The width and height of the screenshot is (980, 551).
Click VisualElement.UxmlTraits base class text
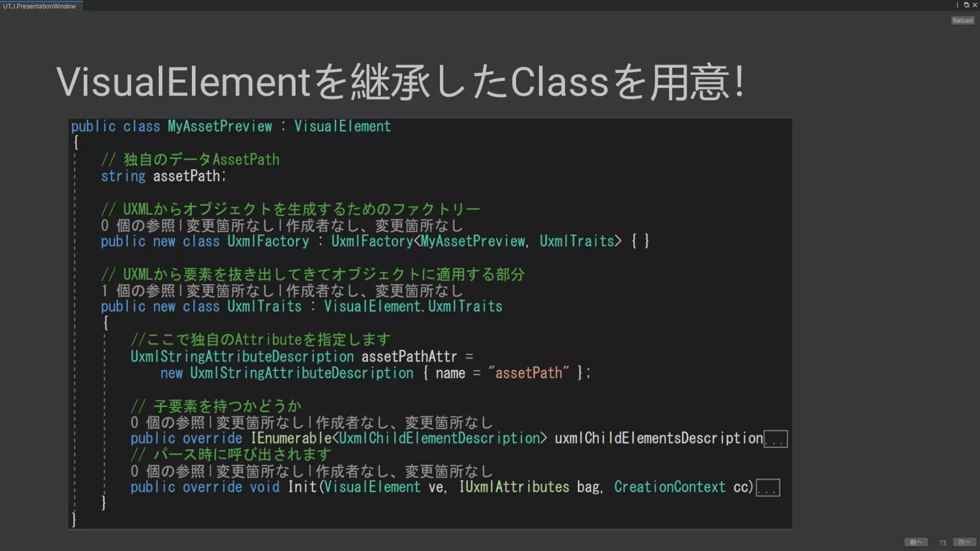coord(413,306)
